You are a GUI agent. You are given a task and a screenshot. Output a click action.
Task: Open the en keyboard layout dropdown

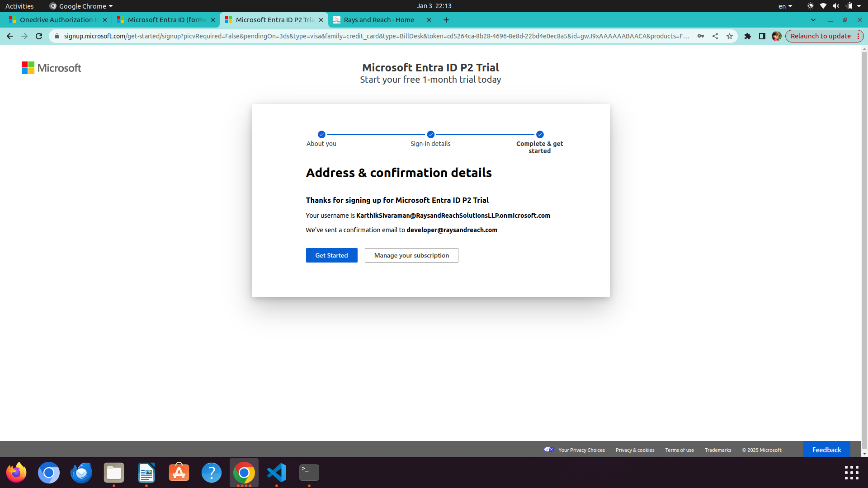point(785,6)
